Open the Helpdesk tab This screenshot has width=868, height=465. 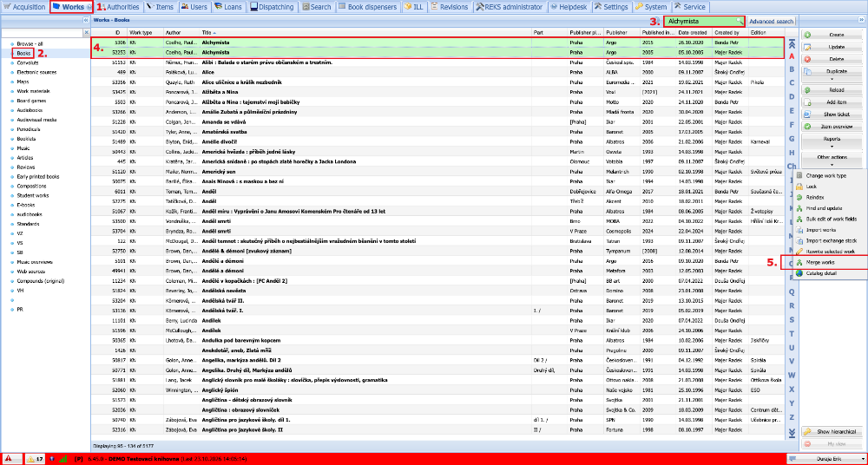(x=569, y=7)
